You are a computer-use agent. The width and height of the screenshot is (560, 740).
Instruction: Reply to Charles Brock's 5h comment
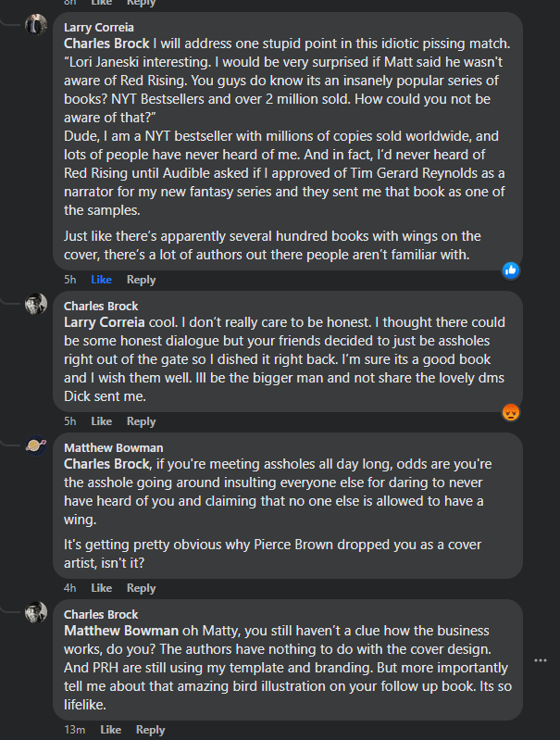[x=141, y=421]
